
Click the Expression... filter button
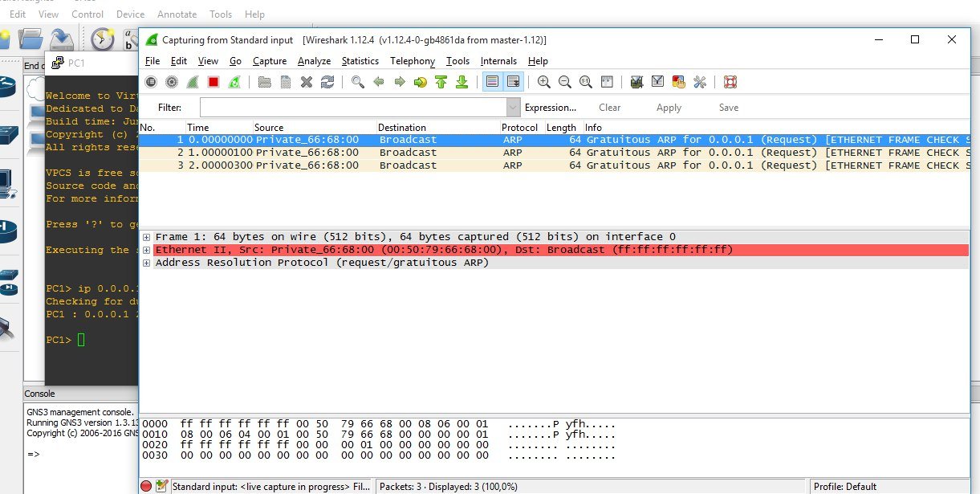[x=551, y=108]
